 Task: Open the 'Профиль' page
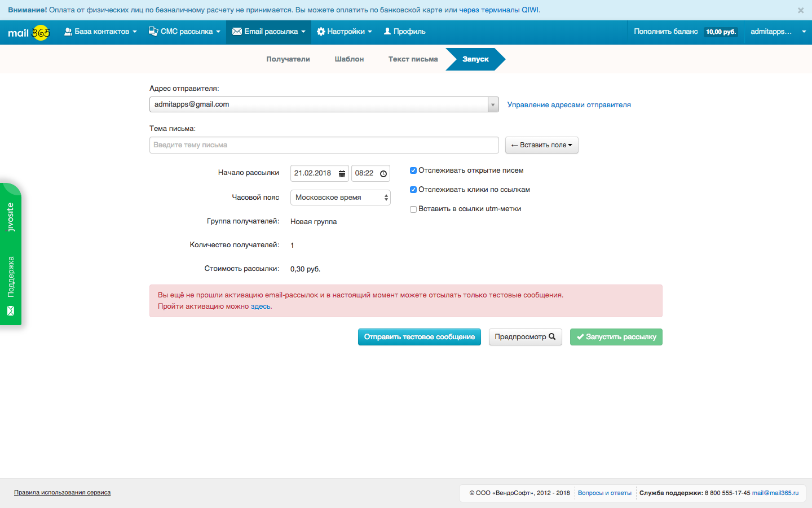click(x=404, y=32)
